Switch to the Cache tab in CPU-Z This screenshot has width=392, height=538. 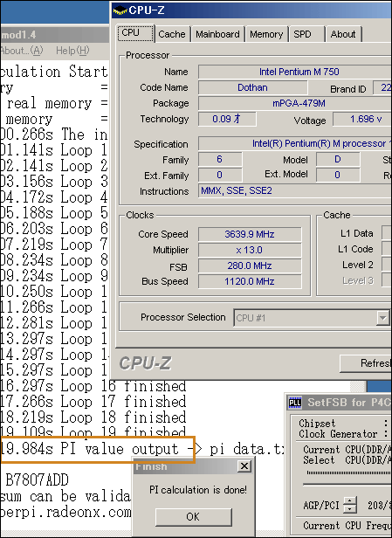(x=171, y=34)
